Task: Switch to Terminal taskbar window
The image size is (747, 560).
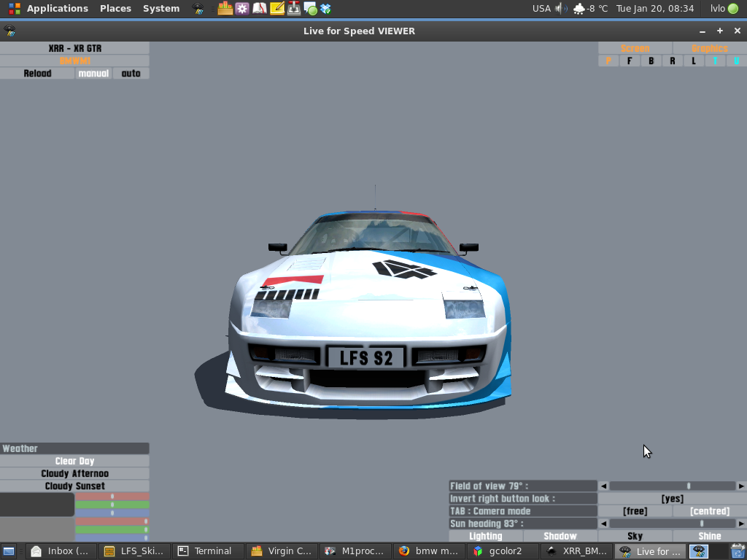Action: tap(208, 551)
